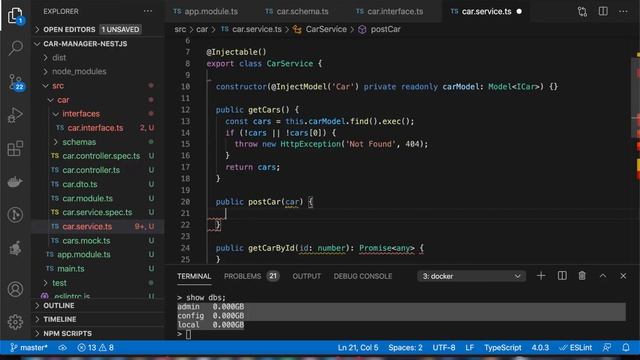Split the editor to the right
Image resolution: width=640 pixels, height=360 pixels.
(x=603, y=11)
